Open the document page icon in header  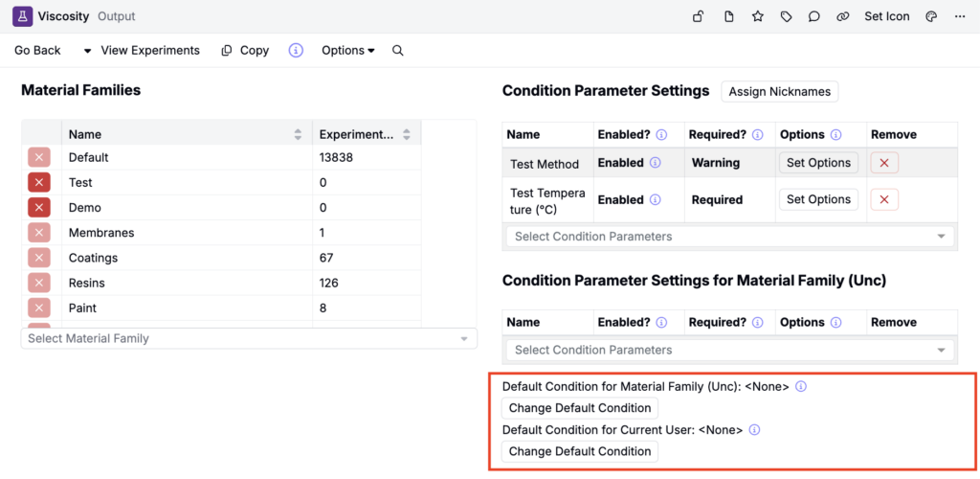tap(728, 17)
